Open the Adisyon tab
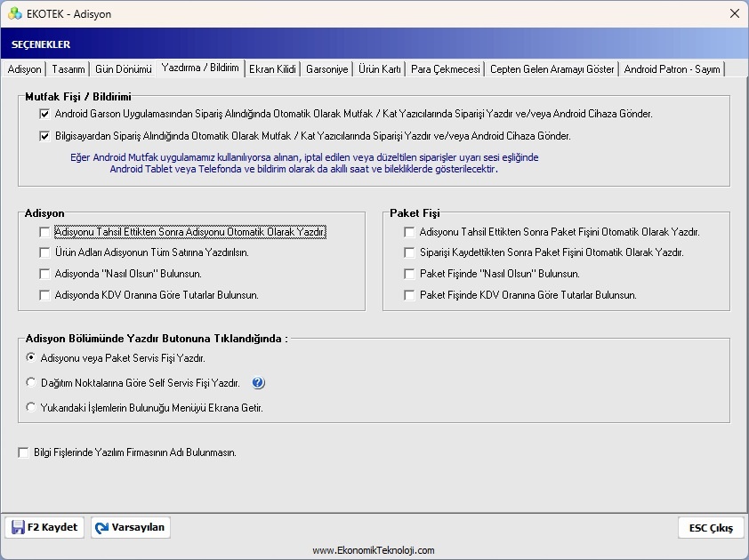This screenshot has height=560, width=749. point(24,69)
